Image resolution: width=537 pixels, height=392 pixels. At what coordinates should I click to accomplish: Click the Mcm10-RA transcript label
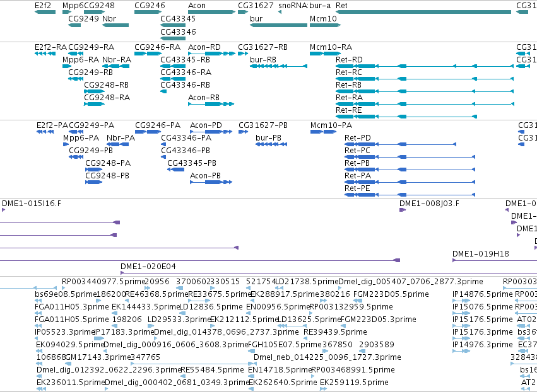click(331, 47)
